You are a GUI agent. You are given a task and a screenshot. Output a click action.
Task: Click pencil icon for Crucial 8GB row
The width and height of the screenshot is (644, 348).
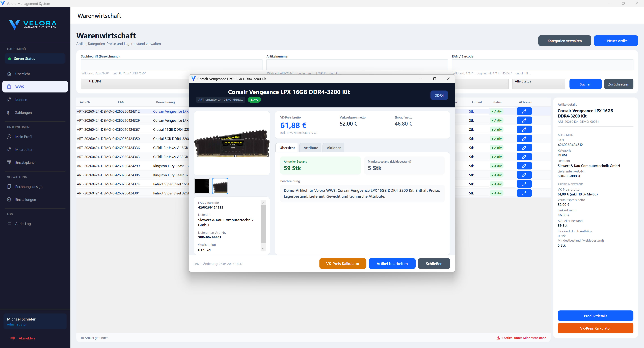(x=524, y=139)
